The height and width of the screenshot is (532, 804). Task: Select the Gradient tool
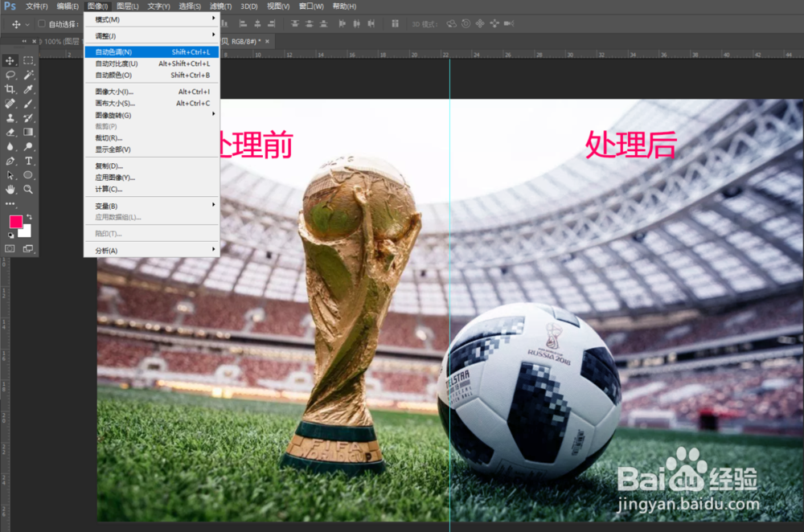[28, 133]
